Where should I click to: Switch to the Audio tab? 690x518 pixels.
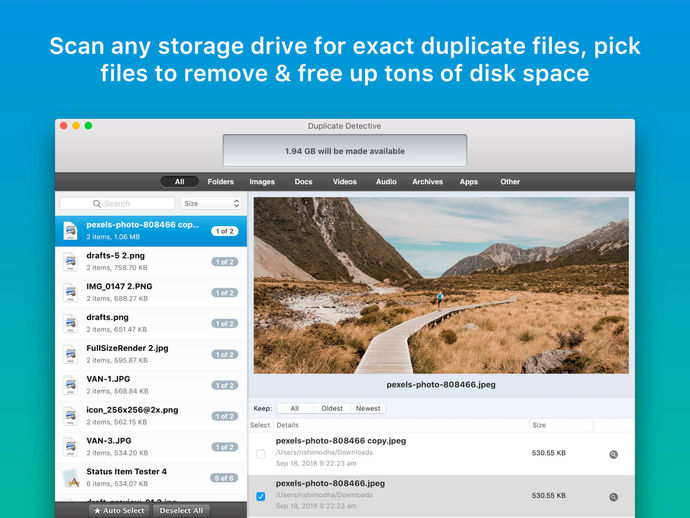[386, 181]
